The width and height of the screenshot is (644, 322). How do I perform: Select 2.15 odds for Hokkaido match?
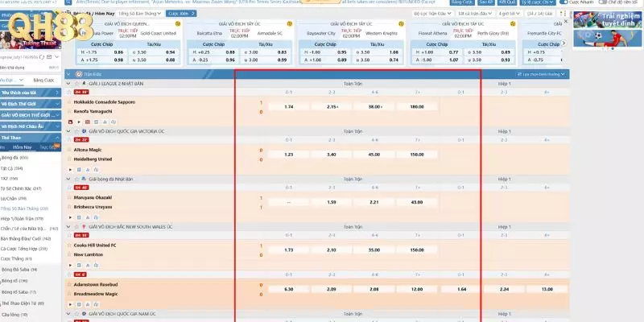pyautogui.click(x=332, y=107)
